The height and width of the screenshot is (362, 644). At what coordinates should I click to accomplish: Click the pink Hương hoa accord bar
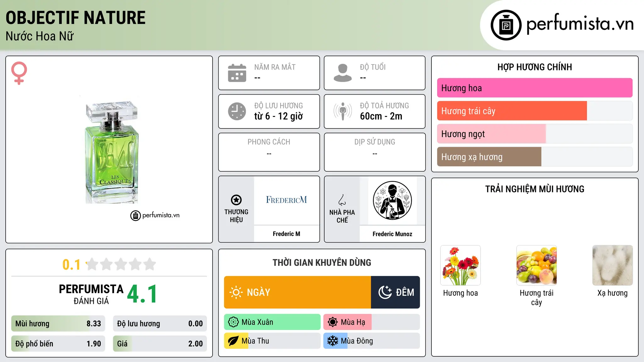click(535, 88)
